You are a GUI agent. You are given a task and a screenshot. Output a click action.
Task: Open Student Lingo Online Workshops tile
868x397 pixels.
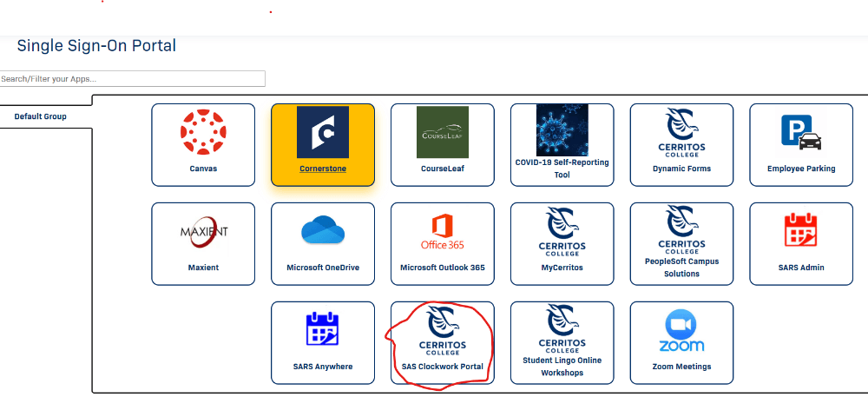coord(562,343)
